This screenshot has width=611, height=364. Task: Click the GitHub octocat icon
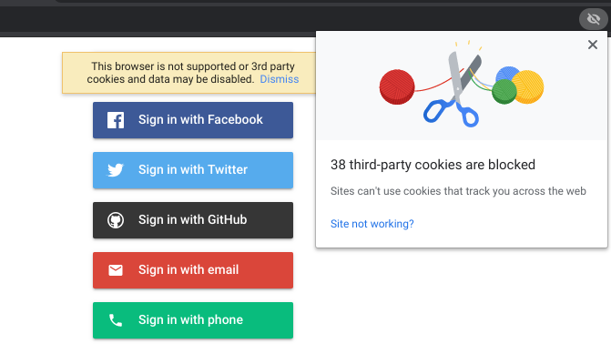coord(116,220)
